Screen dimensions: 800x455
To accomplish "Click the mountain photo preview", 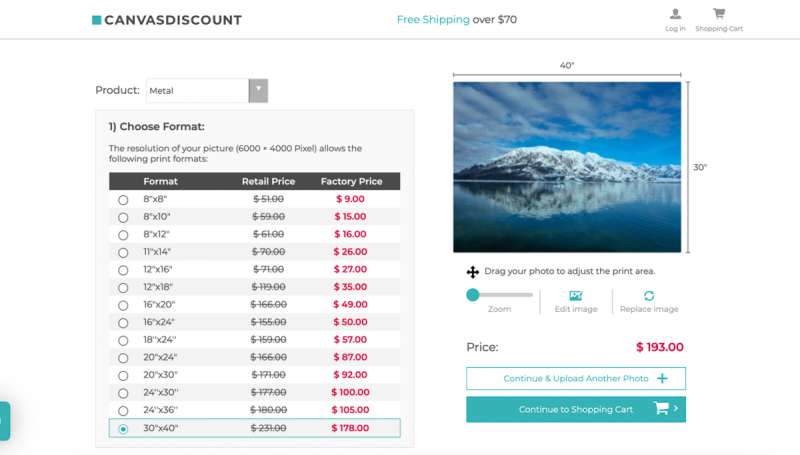I will [x=567, y=167].
